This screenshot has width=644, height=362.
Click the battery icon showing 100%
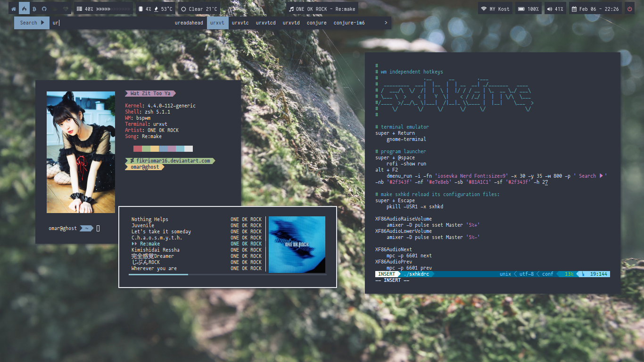point(521,8)
